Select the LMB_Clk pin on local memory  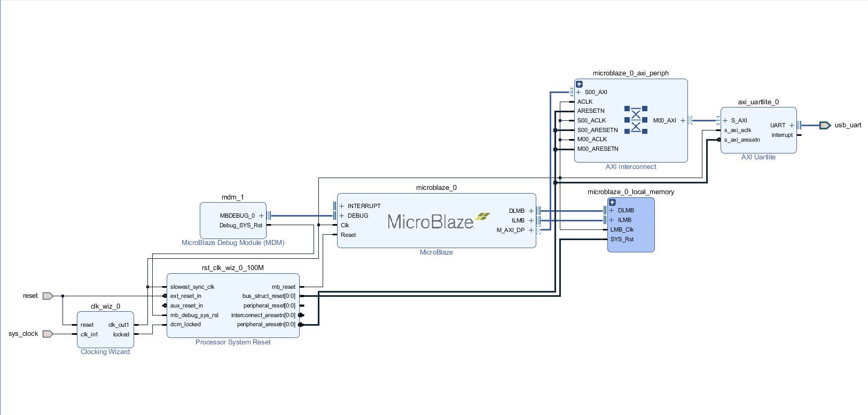622,229
